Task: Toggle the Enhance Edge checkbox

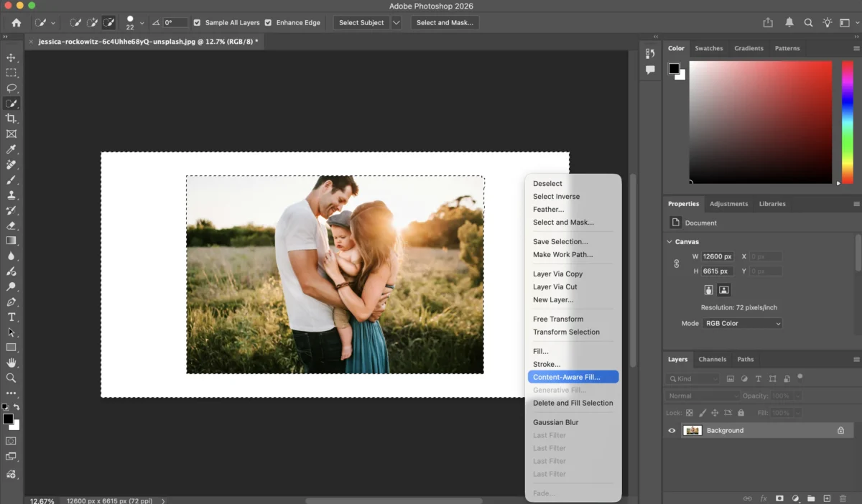Action: (x=268, y=22)
